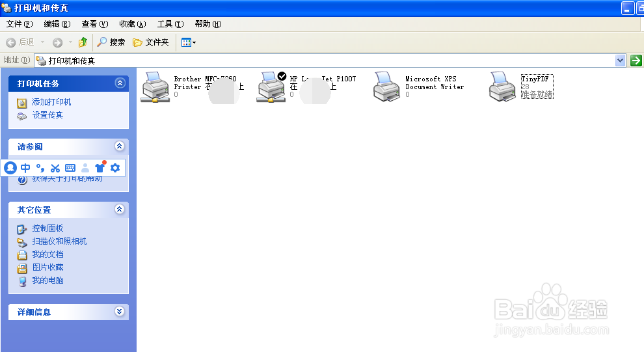Open the IME settings gear icon
644x352 pixels.
pos(115,168)
